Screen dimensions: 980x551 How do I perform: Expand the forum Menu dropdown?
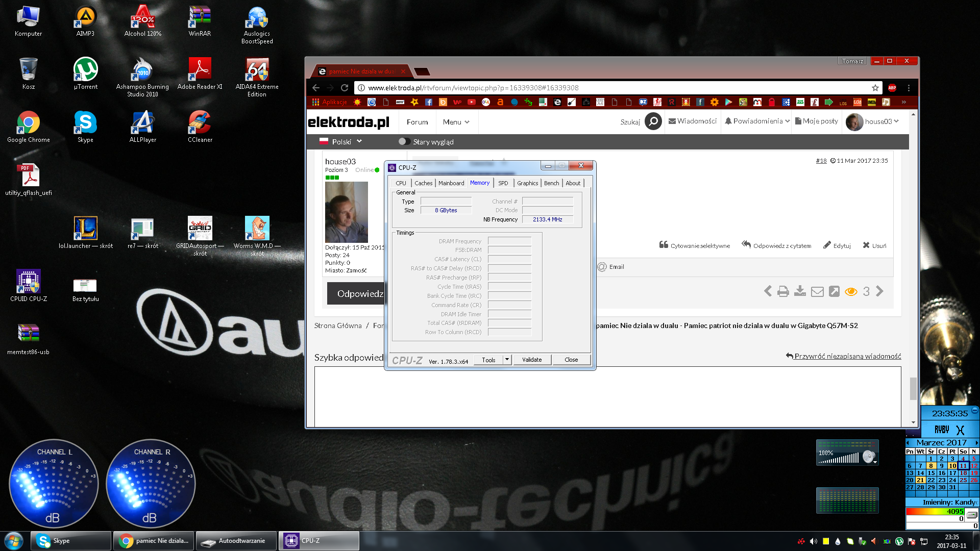[456, 122]
